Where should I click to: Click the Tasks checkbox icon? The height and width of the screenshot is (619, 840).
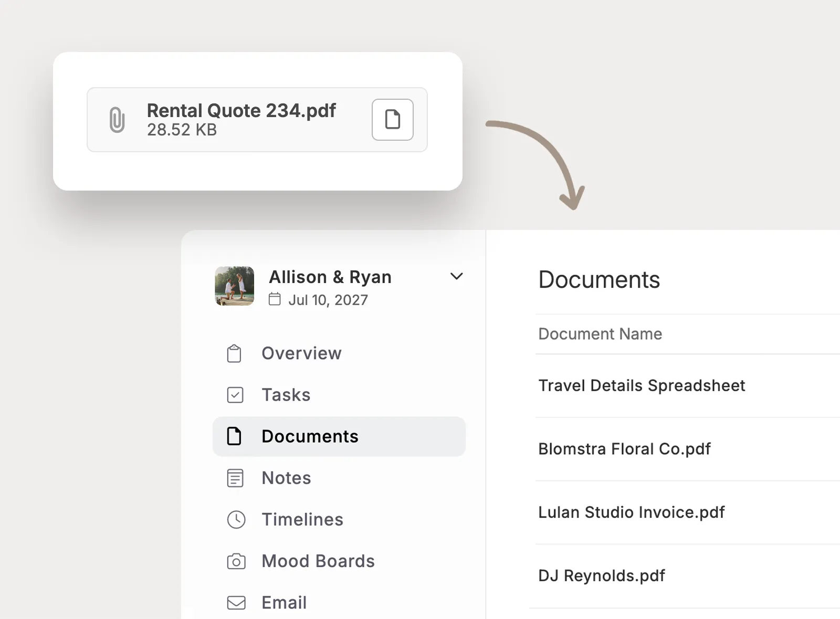pyautogui.click(x=235, y=395)
